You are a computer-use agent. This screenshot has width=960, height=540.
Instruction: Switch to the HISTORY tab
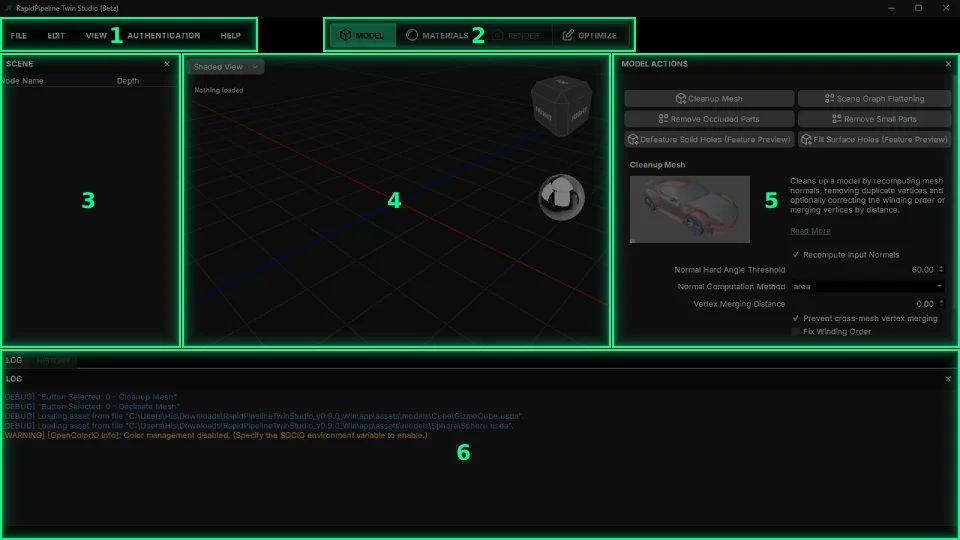pyautogui.click(x=53, y=361)
